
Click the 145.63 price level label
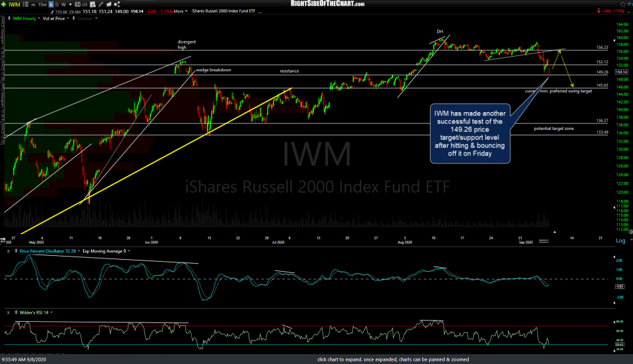pyautogui.click(x=602, y=85)
